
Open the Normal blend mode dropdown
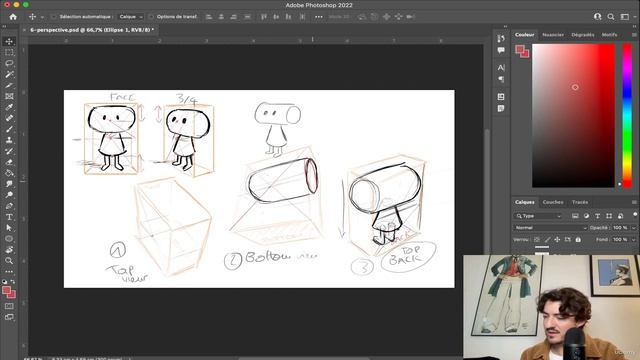(549, 228)
